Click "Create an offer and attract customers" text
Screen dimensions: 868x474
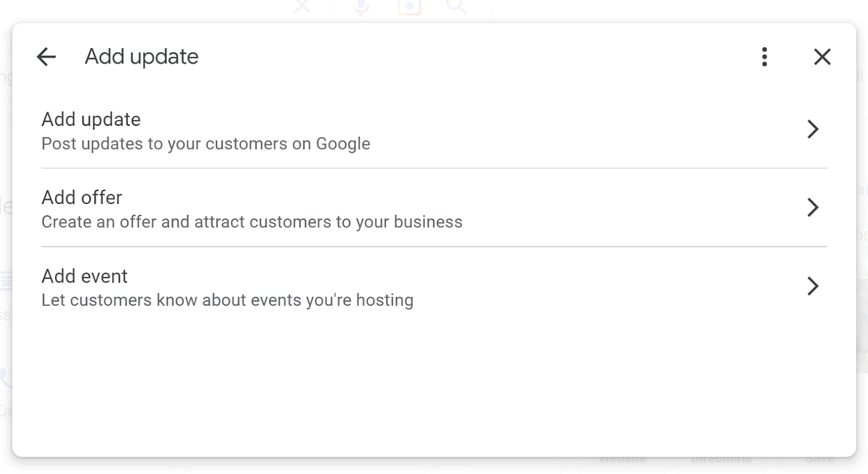coord(252,222)
